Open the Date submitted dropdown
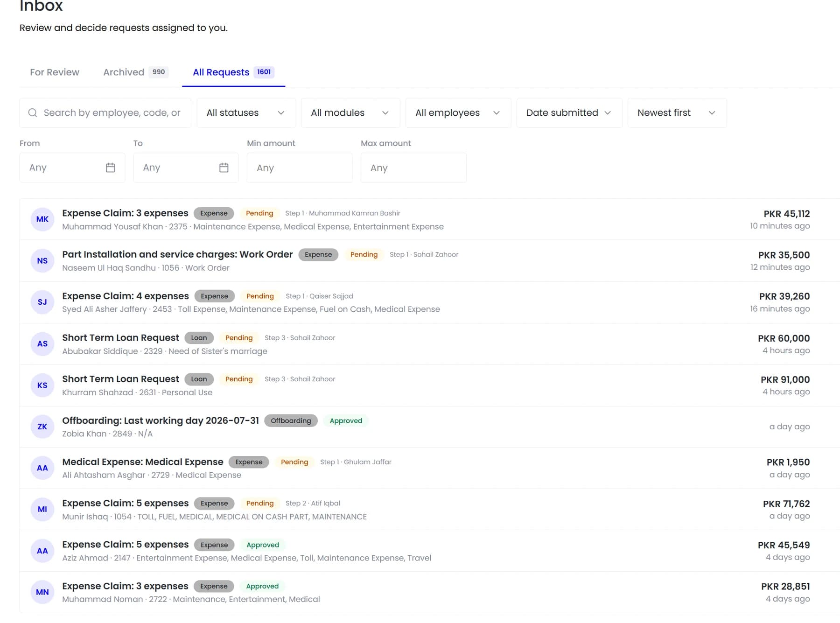Viewport: 840px width, 623px height. click(x=569, y=113)
